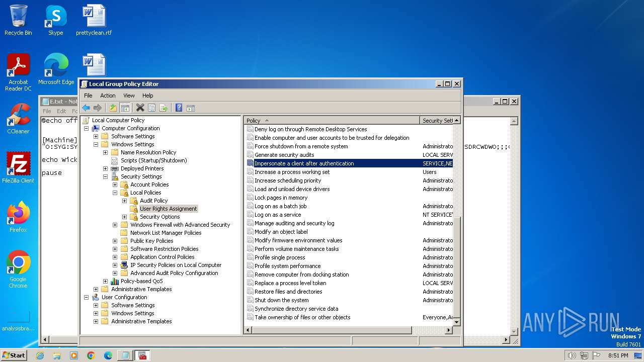
Task: Sort by the Policy column header
Action: pos(332,120)
